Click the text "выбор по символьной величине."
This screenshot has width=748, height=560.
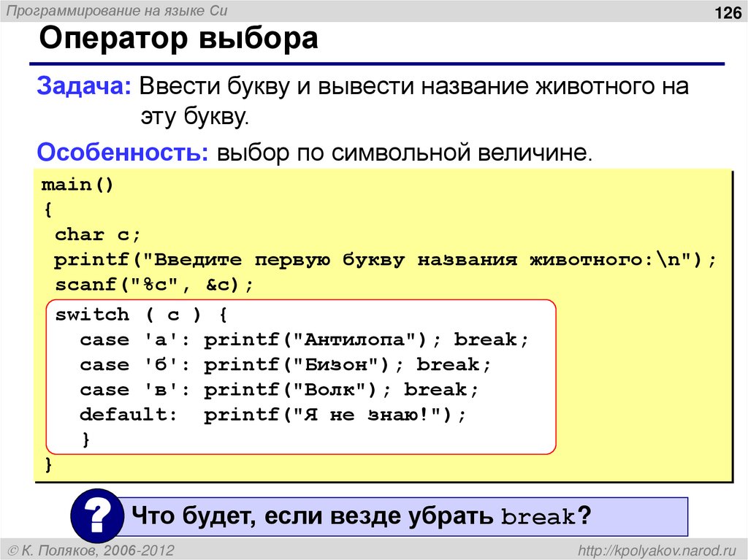pos(405,153)
